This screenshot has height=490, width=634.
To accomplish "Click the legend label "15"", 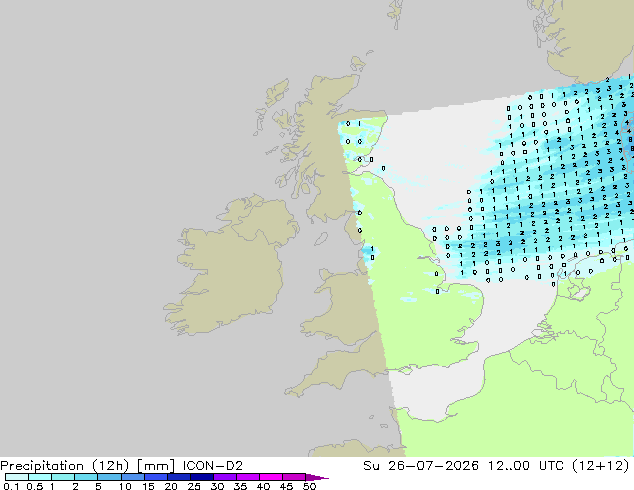I will [x=148, y=486].
